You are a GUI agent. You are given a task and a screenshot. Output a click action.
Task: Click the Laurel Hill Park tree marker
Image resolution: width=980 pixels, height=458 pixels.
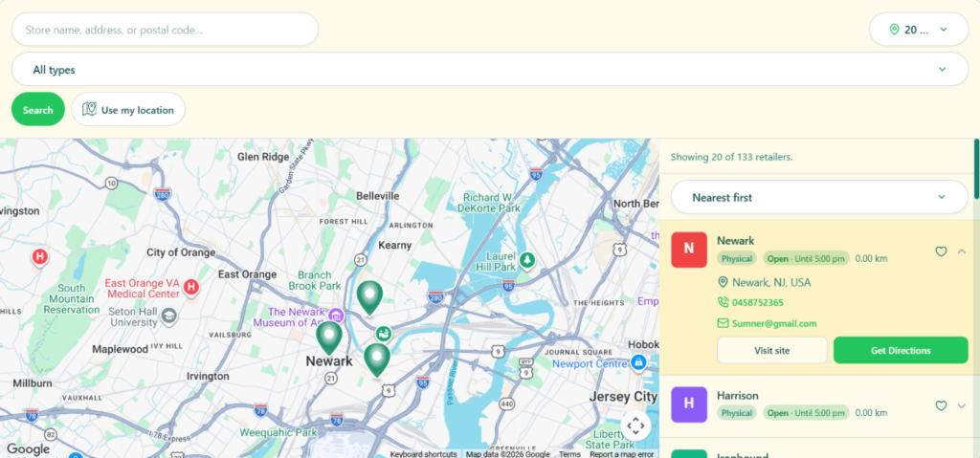pos(527,259)
